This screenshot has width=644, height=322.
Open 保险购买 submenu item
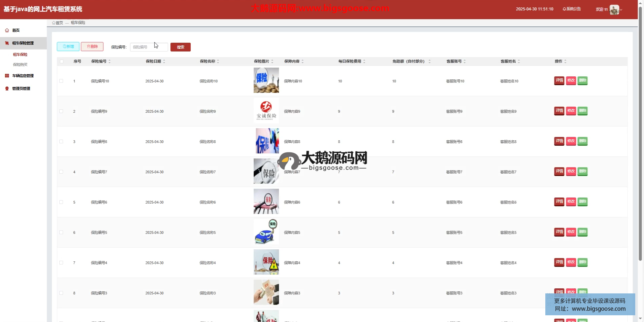click(20, 65)
